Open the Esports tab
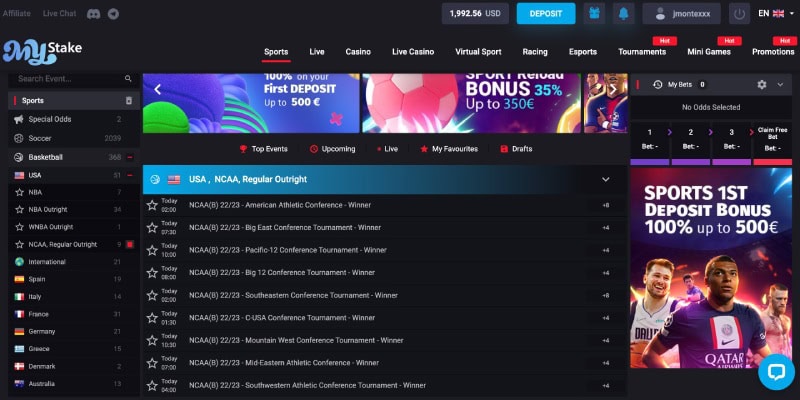The image size is (800, 400). [583, 52]
